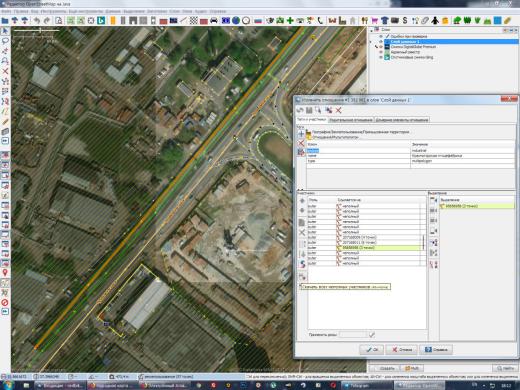Add a new tag with the blue plus icon
Viewport: 520px width, 390px height.
[x=301, y=134]
